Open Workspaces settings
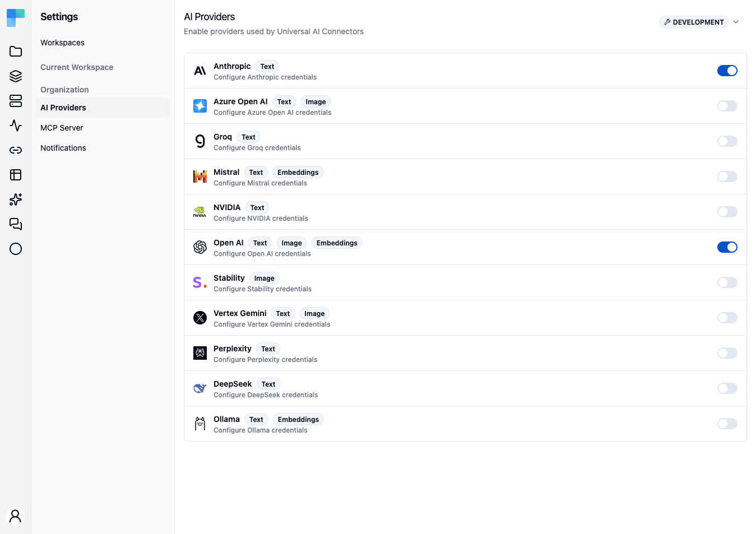The image size is (756, 534). coord(103,43)
